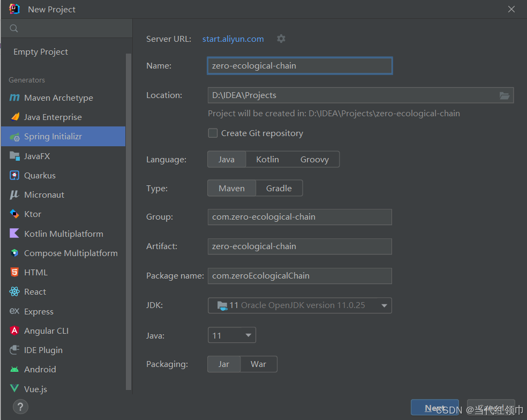Image resolution: width=527 pixels, height=420 pixels.
Task: Click the HTML5 shield icon
Action: (14, 272)
